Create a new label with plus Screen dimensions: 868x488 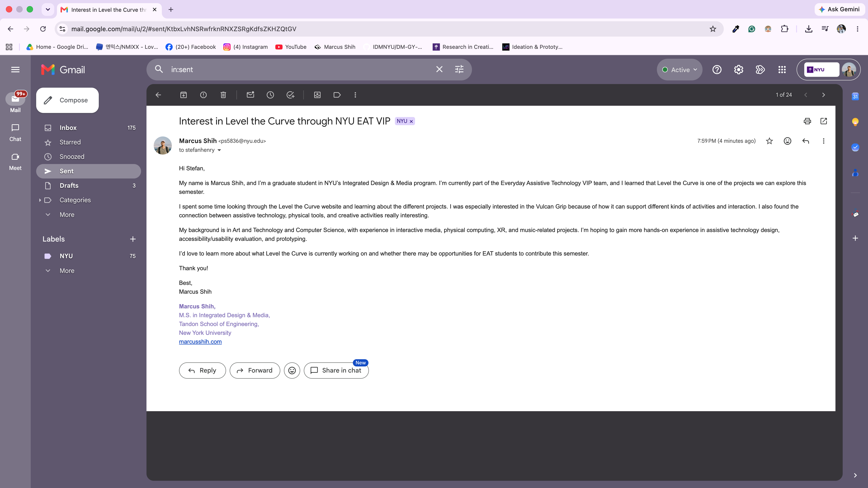[133, 239]
